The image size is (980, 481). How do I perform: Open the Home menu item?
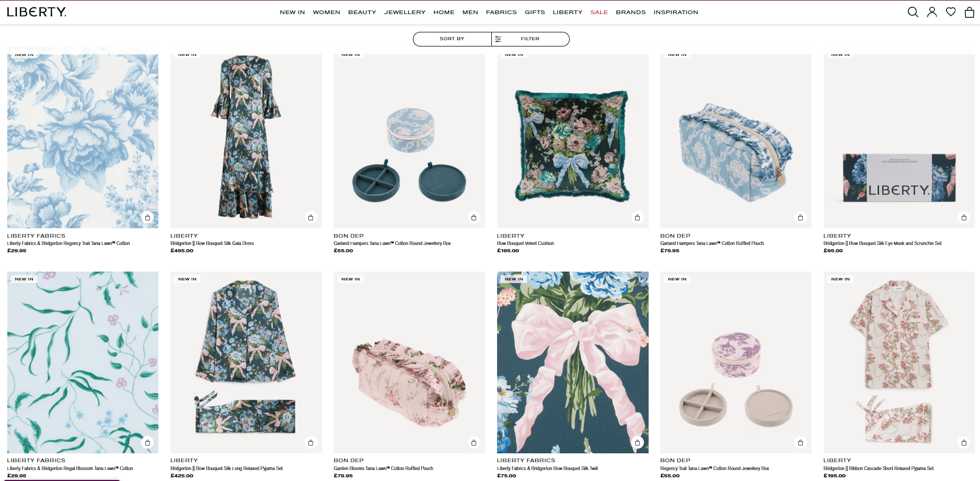click(x=444, y=13)
